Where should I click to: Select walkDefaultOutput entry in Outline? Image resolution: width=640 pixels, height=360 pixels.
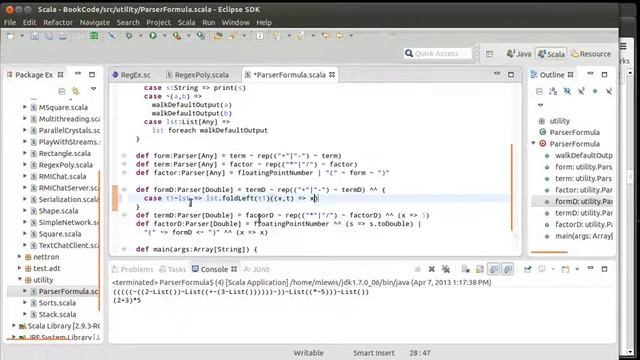click(x=583, y=156)
